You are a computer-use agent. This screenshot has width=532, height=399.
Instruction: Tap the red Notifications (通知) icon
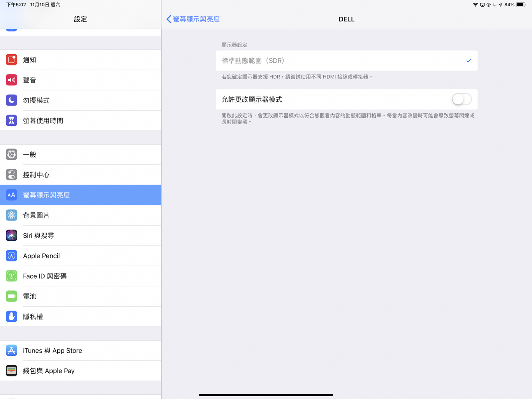coord(11,60)
